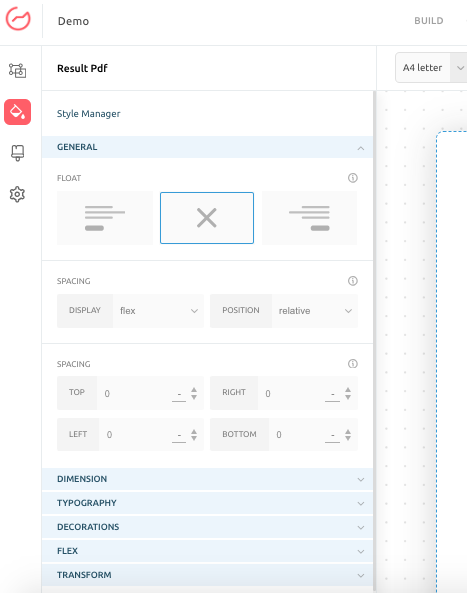This screenshot has height=593, width=467.
Task: Click the Float info icon
Action: pyautogui.click(x=352, y=178)
